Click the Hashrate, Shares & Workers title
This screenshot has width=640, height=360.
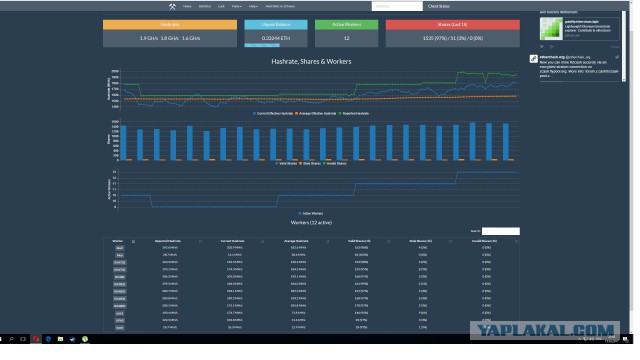point(311,62)
